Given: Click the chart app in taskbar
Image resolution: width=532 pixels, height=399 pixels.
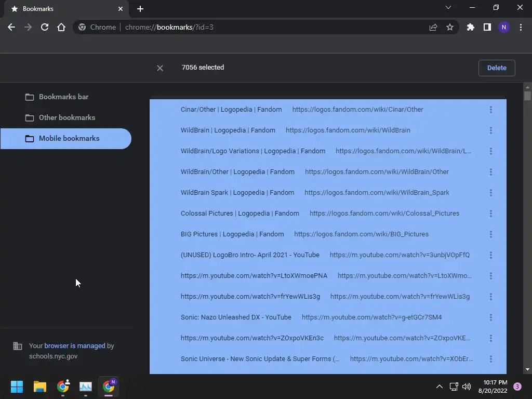Looking at the screenshot, I should pos(86,387).
